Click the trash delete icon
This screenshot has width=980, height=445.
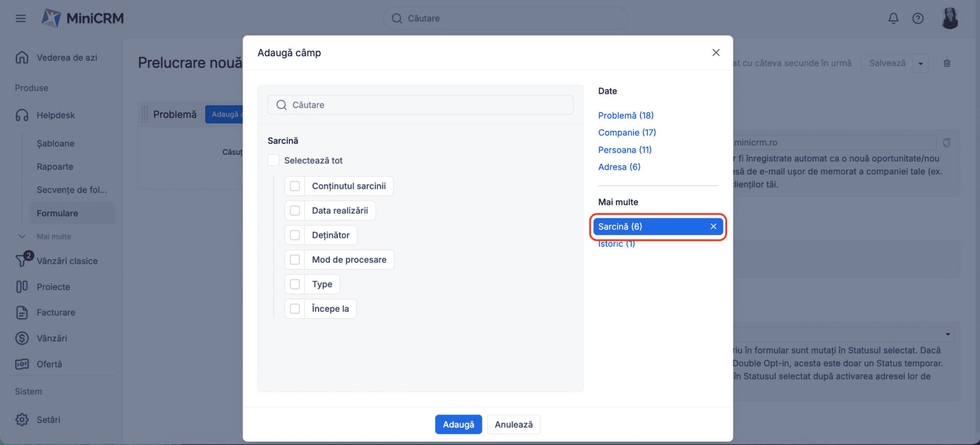pos(947,63)
